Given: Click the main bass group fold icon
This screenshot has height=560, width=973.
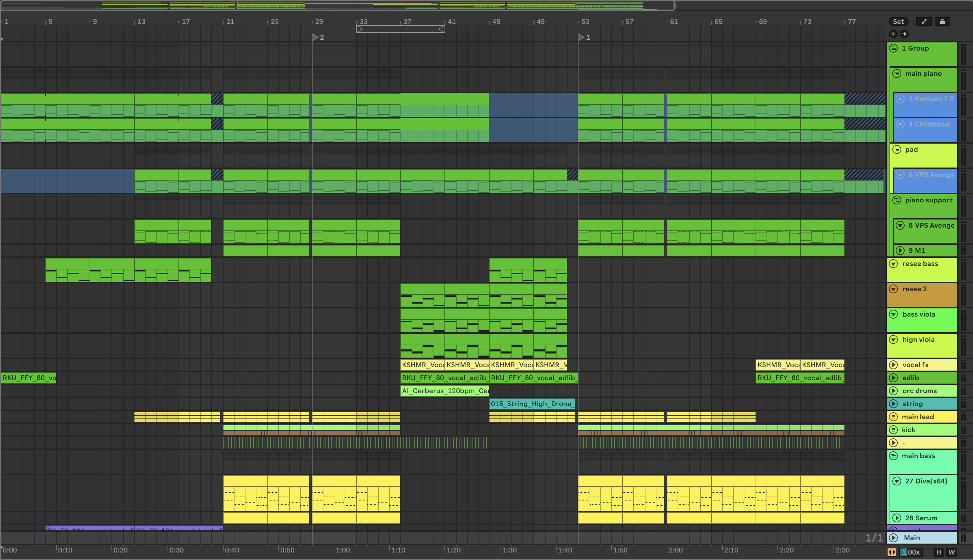Looking at the screenshot, I should tap(894, 456).
